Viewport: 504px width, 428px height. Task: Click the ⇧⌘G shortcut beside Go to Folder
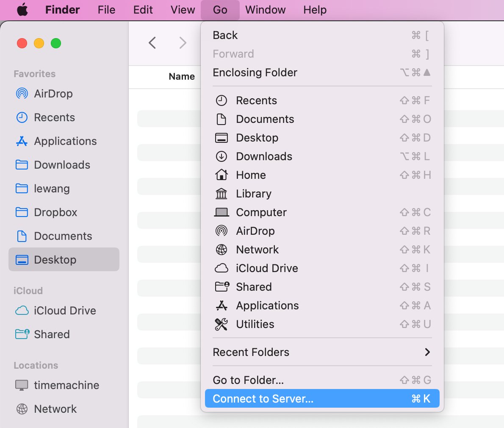[x=415, y=380]
